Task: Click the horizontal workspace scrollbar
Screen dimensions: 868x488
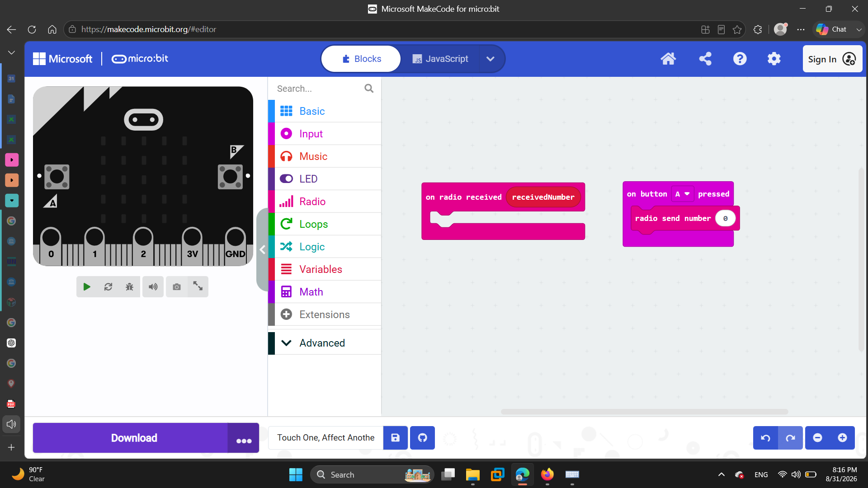Action: pyautogui.click(x=644, y=412)
